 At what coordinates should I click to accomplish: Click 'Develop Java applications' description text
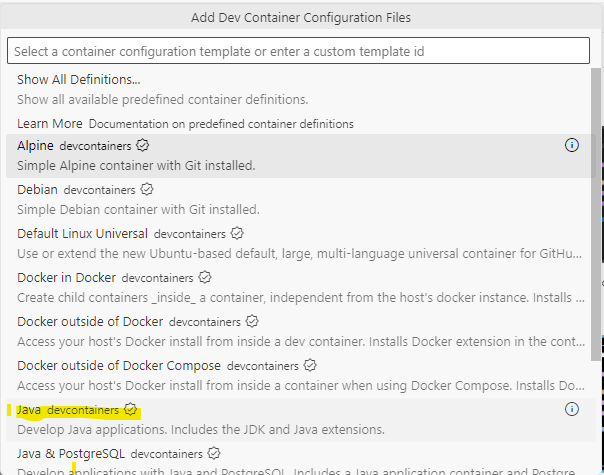(201, 430)
